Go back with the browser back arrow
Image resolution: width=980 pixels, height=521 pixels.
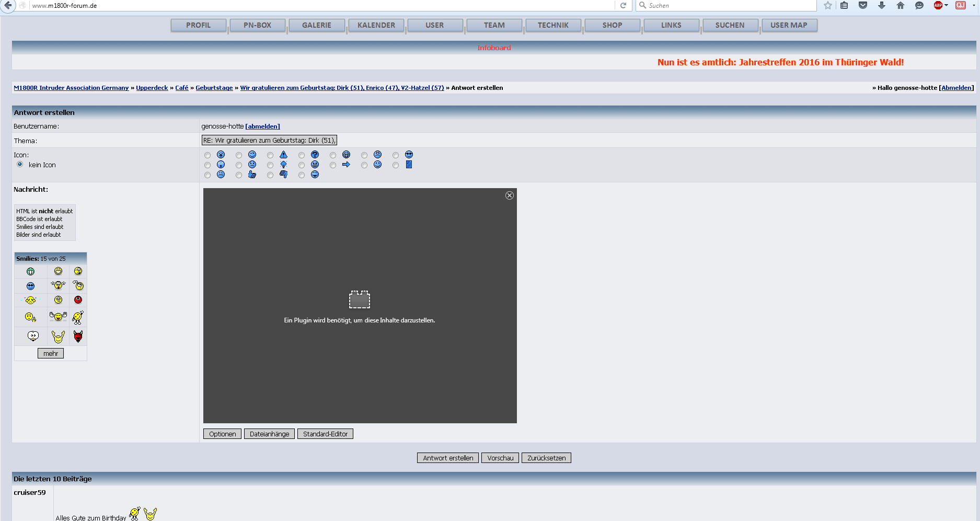click(8, 6)
